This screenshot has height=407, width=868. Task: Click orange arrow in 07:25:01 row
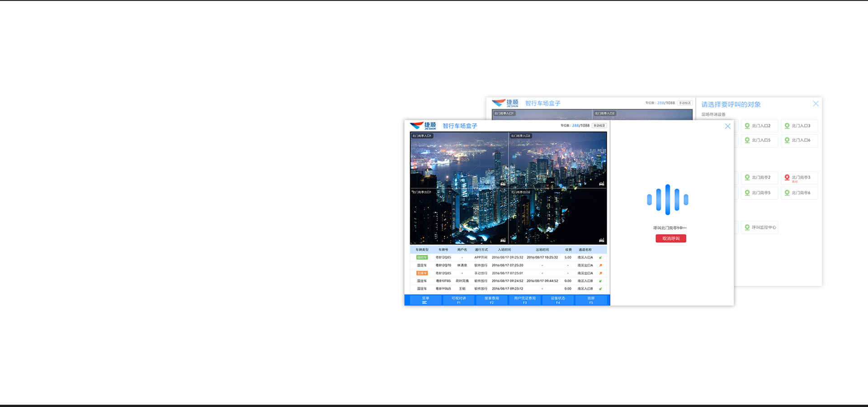(x=600, y=273)
